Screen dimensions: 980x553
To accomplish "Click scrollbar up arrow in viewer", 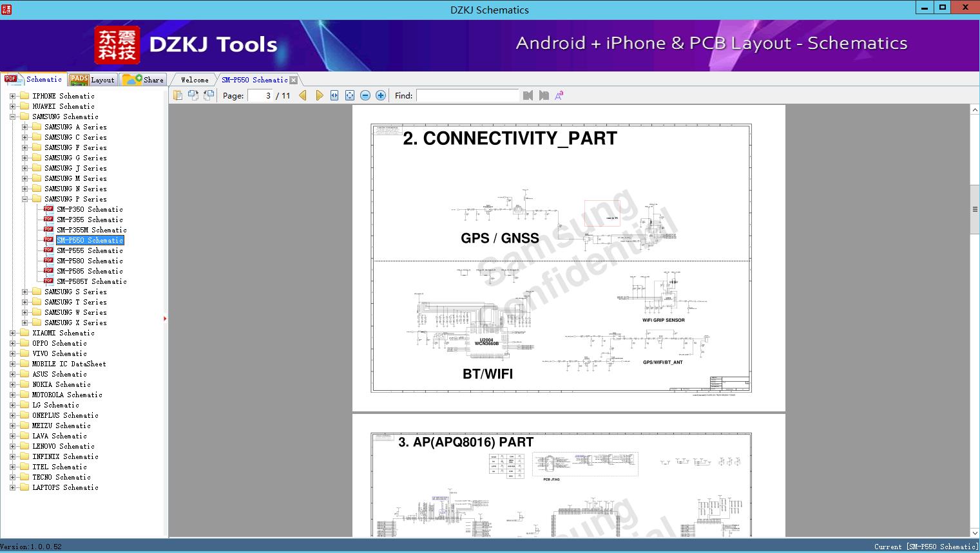I will (975, 110).
